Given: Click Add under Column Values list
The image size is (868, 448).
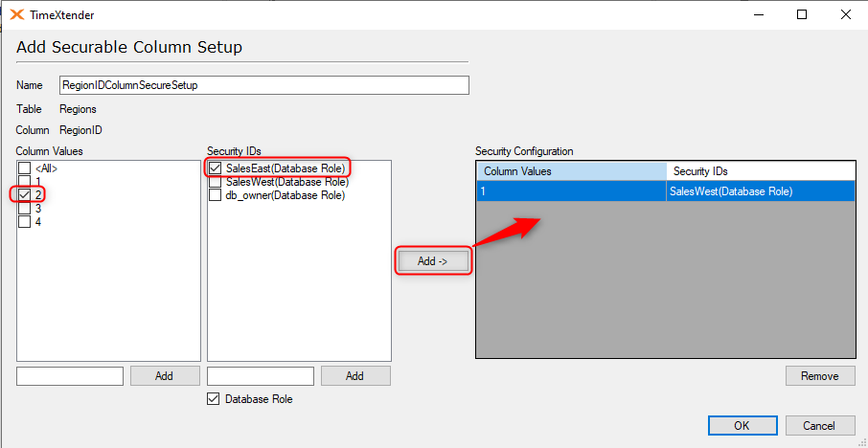Looking at the screenshot, I should [165, 375].
